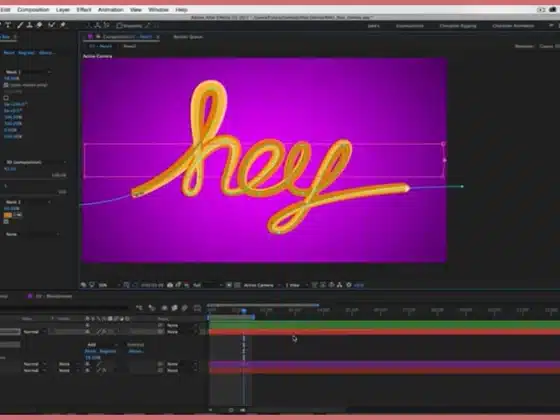The width and height of the screenshot is (560, 420).
Task: Open the 1 View layout dropdown
Action: 296,285
